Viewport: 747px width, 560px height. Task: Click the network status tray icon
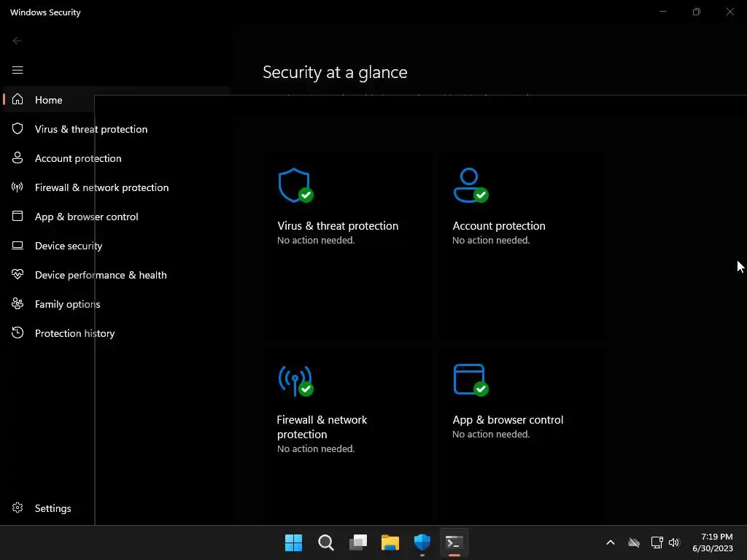click(657, 542)
